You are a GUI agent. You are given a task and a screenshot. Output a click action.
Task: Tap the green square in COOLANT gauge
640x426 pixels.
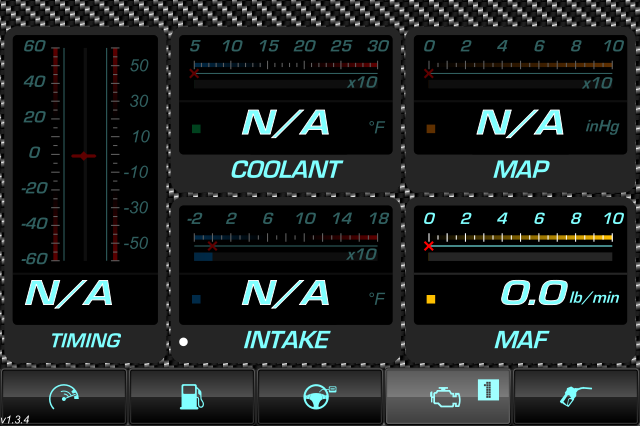pos(196,129)
